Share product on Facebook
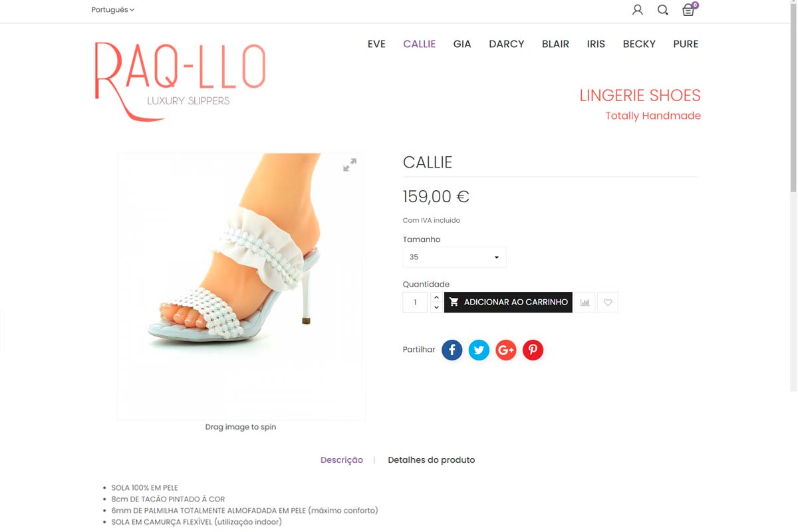Image resolution: width=798 pixels, height=532 pixels. coord(452,350)
